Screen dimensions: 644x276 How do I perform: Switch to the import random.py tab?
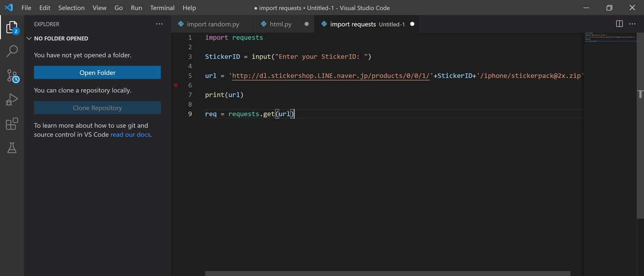tap(213, 24)
